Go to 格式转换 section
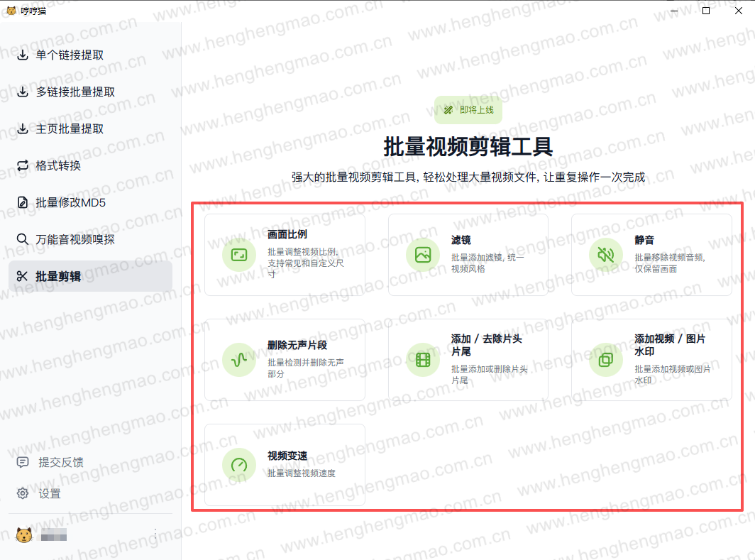The height and width of the screenshot is (560, 755). 58,165
